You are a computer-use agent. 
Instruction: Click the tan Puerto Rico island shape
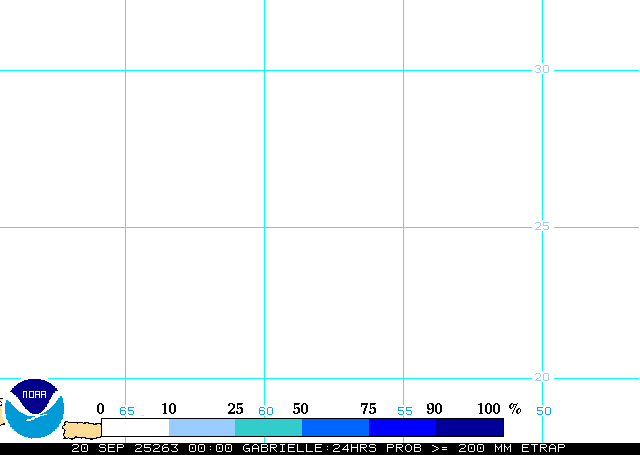(x=82, y=429)
